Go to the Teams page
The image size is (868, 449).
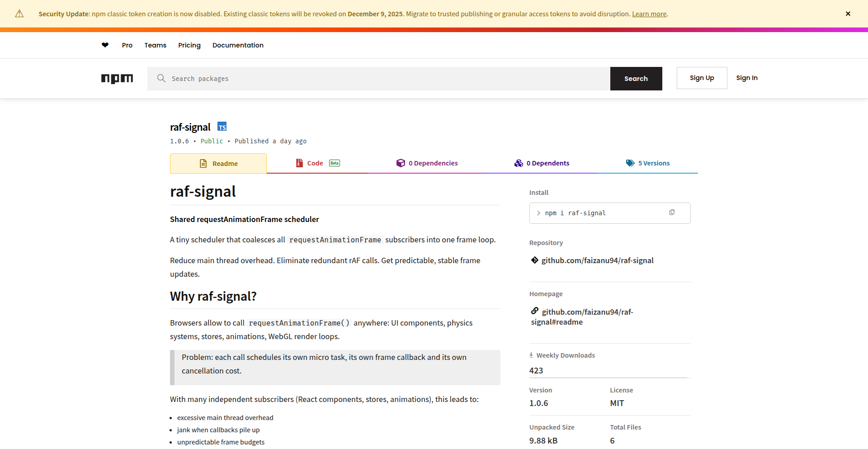(156, 45)
